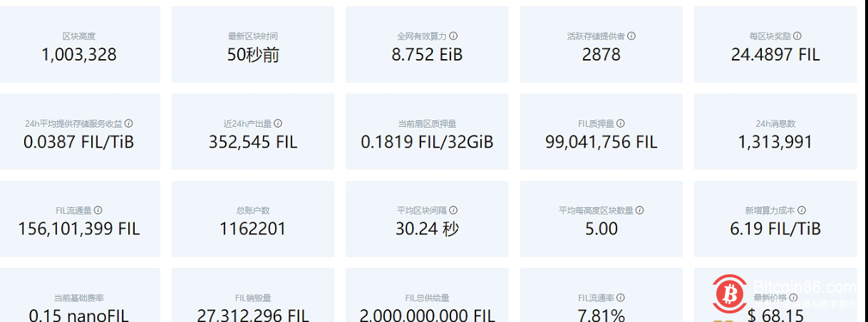Viewport: 868px width, 322px height.
Task: Click the 近24h产出量 label text
Action: click(248, 124)
